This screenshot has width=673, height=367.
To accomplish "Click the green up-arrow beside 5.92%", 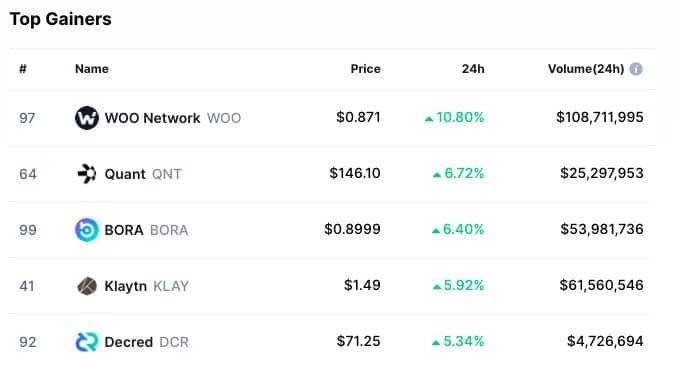I will [437, 287].
